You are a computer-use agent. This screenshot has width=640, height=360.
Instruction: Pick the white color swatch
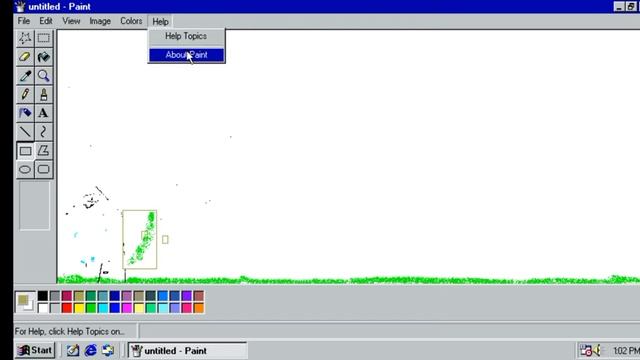click(43, 308)
